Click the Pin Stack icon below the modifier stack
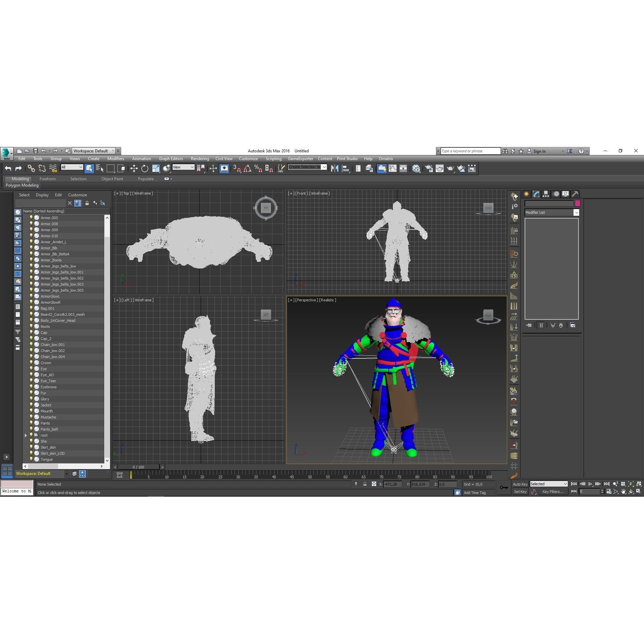 [529, 325]
